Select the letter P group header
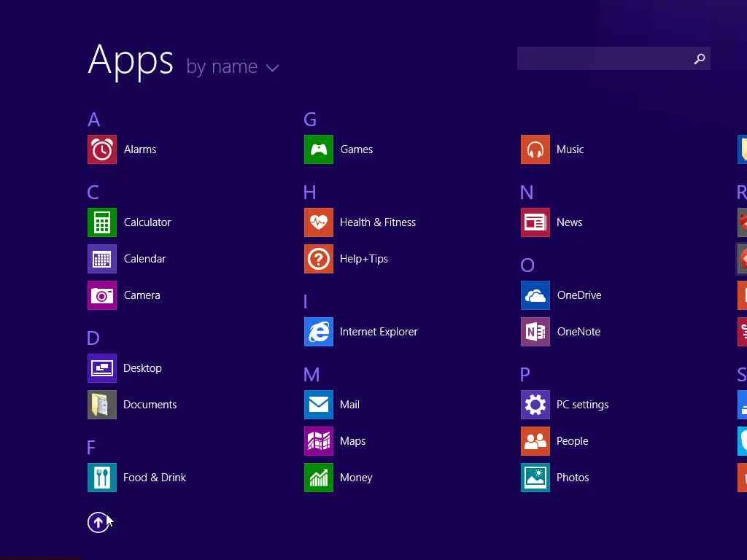 [525, 375]
